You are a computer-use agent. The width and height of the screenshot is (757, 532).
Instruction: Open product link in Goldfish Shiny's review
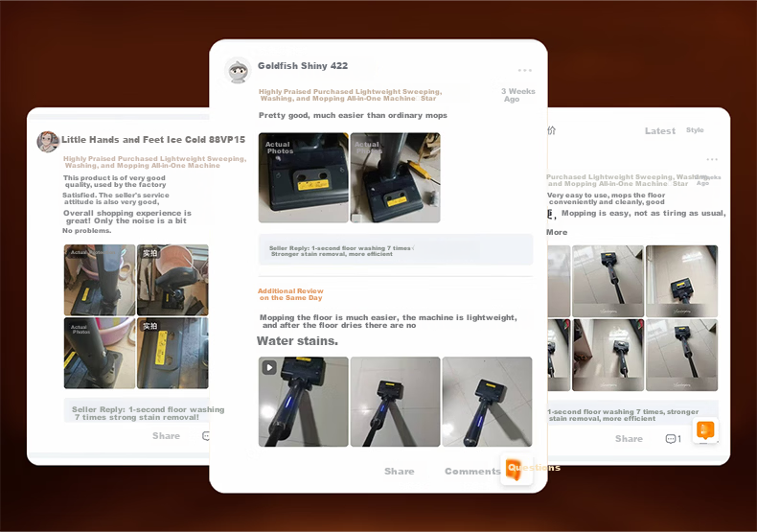[x=350, y=95]
